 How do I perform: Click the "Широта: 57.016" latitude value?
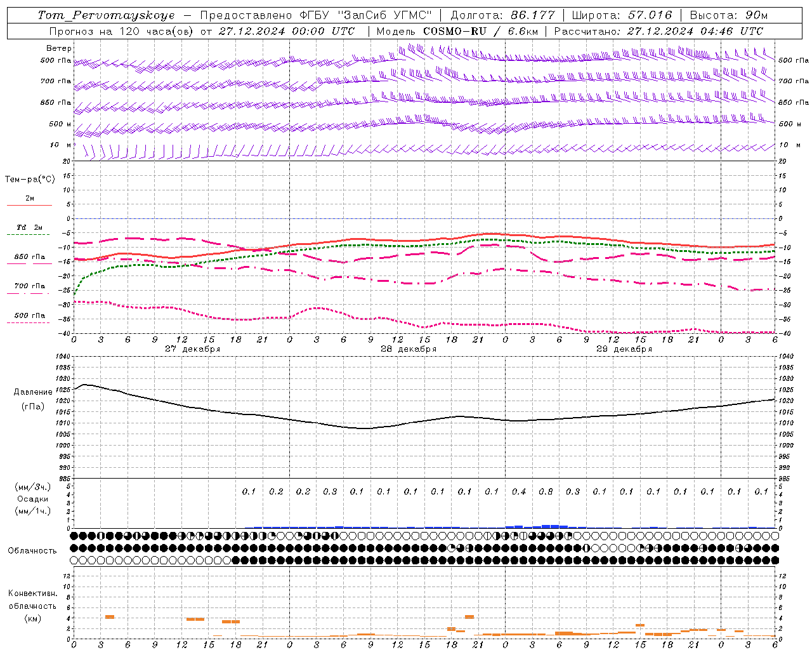[622, 15]
